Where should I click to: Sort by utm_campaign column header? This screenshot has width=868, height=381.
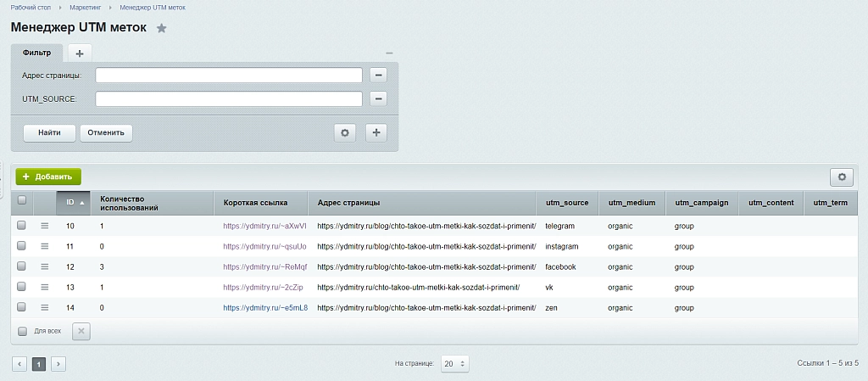tap(702, 203)
